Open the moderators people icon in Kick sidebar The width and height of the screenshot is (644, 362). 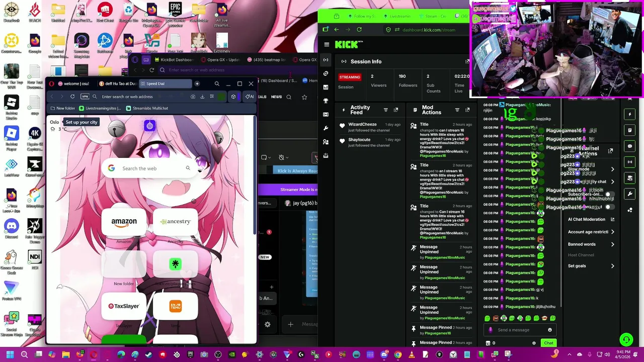326,142
